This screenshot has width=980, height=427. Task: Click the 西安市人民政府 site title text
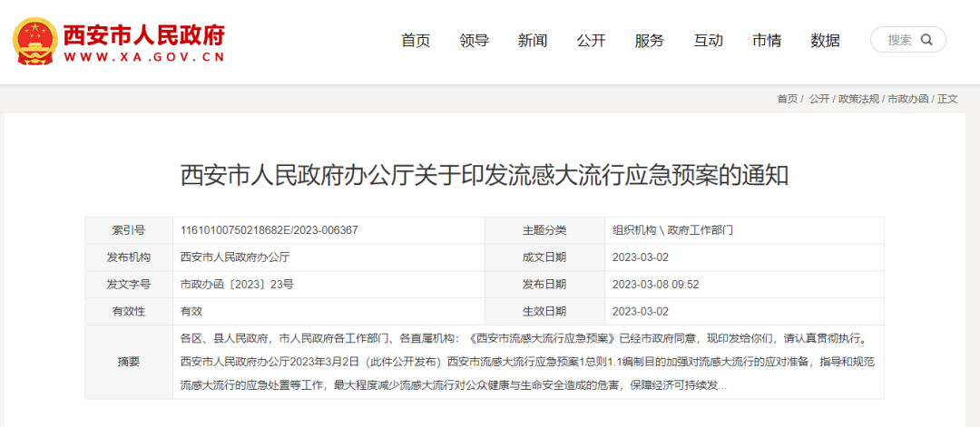click(x=143, y=34)
